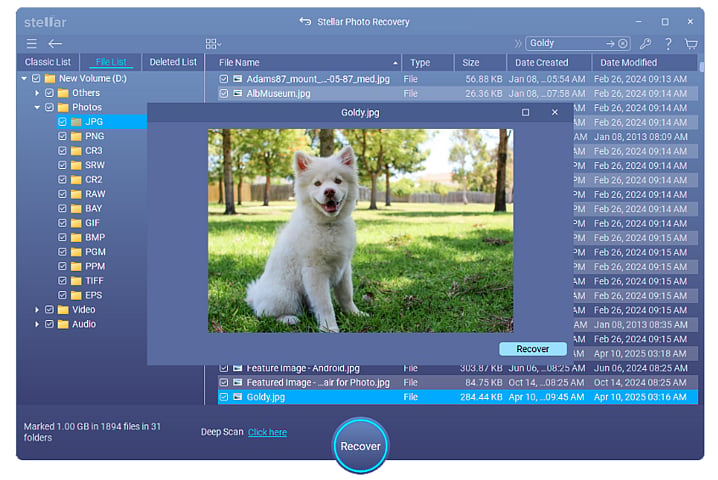This screenshot has height=480, width=718.
Task: Switch to the File List tab
Action: 111,62
